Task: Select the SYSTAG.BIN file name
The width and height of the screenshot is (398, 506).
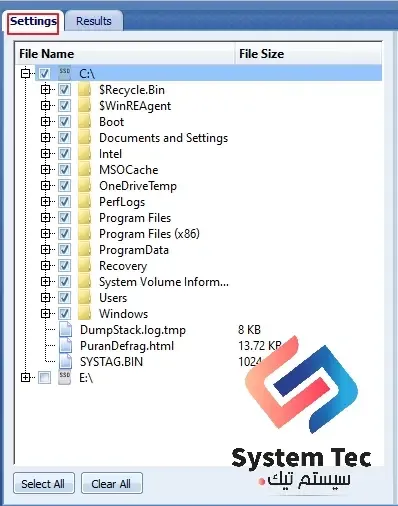Action: pos(111,362)
